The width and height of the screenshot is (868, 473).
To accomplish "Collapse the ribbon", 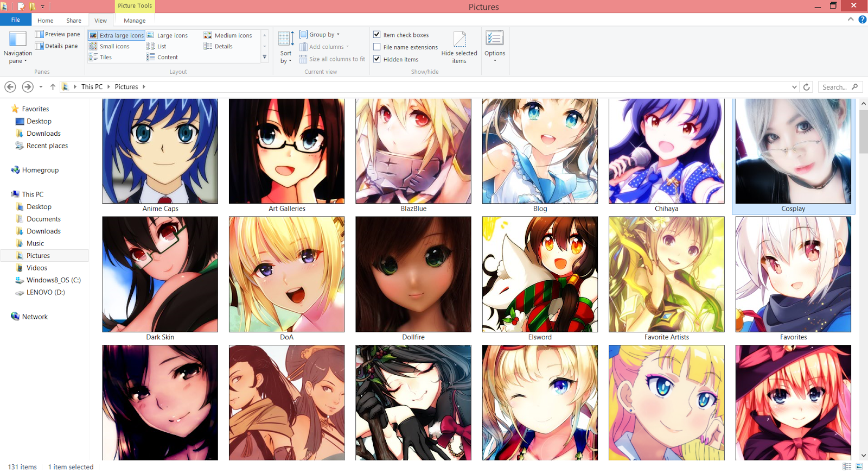I will (851, 20).
